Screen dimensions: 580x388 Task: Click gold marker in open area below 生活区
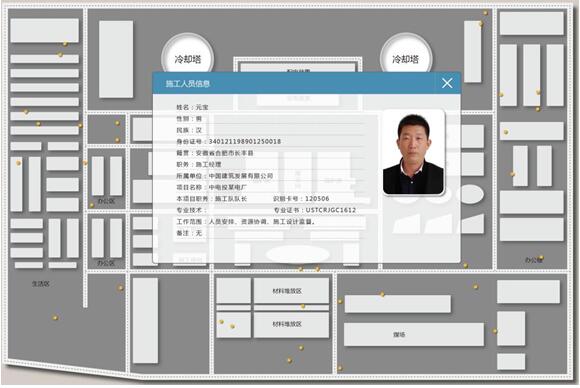55,317
